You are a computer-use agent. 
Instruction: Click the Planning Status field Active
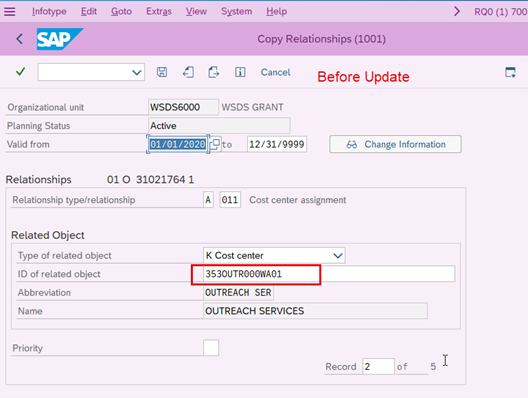click(219, 126)
